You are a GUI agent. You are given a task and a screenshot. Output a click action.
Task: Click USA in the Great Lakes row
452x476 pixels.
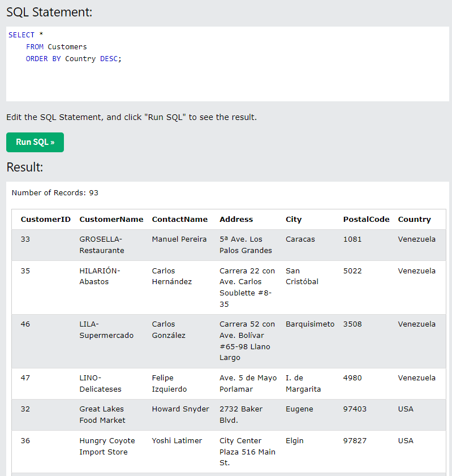click(406, 409)
